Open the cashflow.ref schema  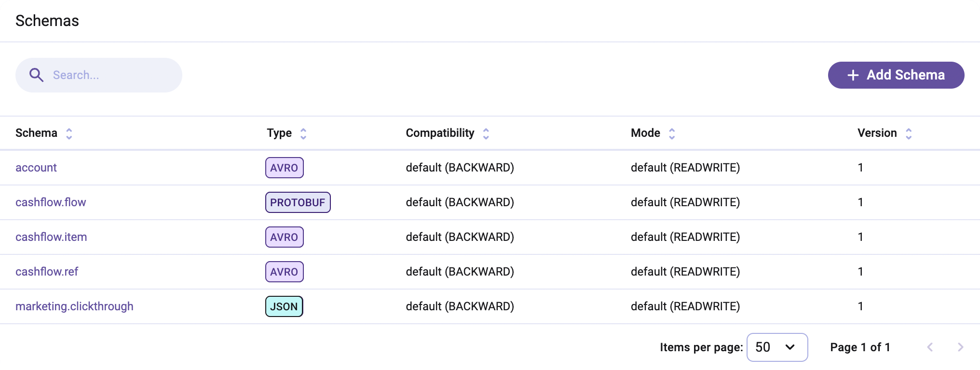[x=47, y=272]
